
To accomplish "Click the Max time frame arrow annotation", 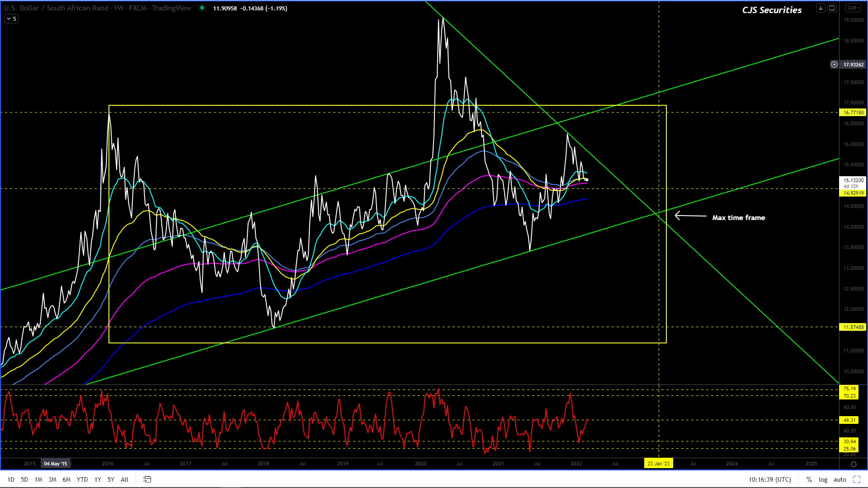I will [690, 216].
